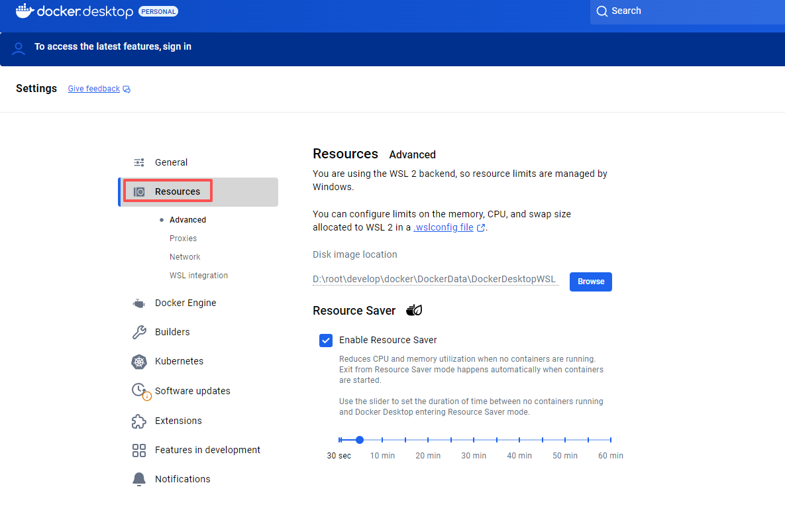Click the user profile icon in sign-in banner
This screenshot has width=785, height=532.
click(19, 48)
